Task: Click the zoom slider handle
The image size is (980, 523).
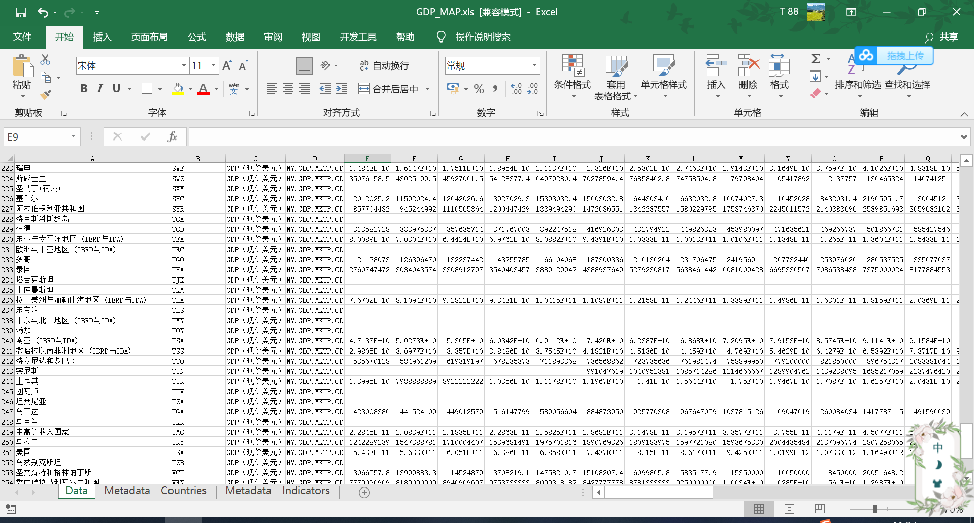Action: point(875,509)
